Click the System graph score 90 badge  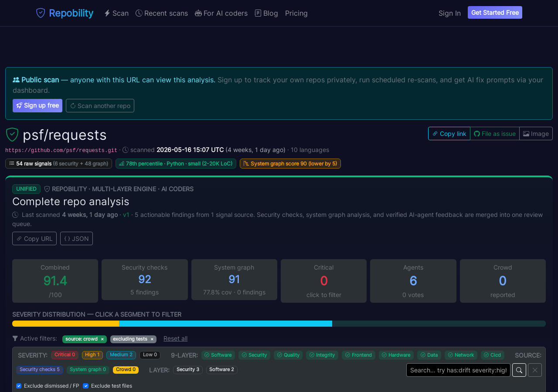(290, 164)
